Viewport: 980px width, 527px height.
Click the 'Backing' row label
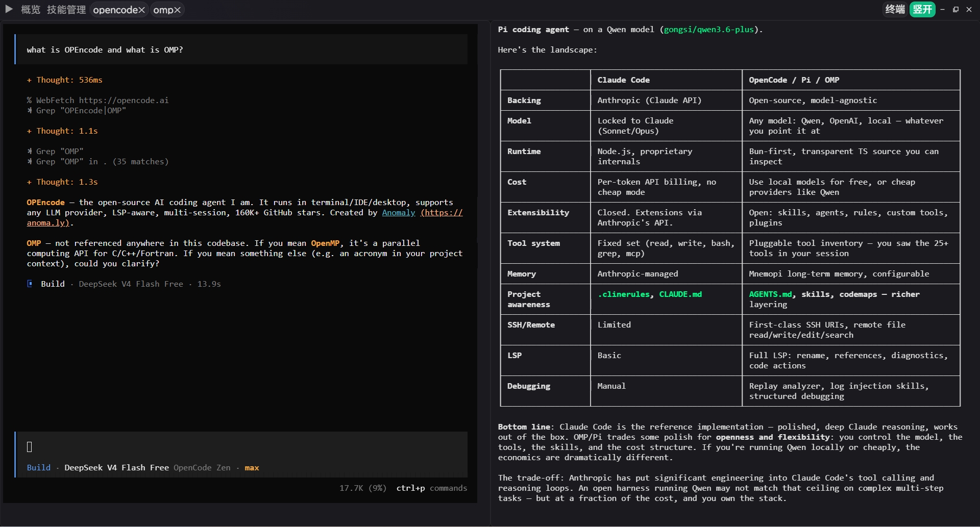pos(524,101)
